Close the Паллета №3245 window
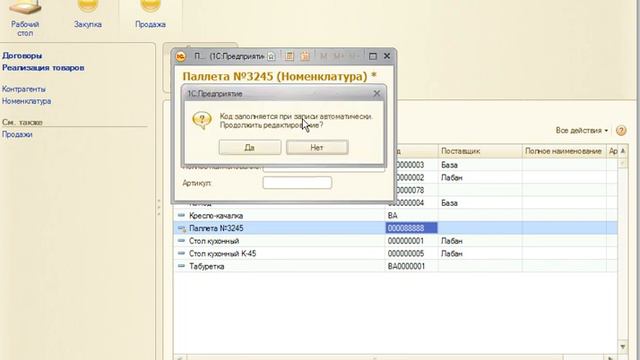 click(387, 56)
